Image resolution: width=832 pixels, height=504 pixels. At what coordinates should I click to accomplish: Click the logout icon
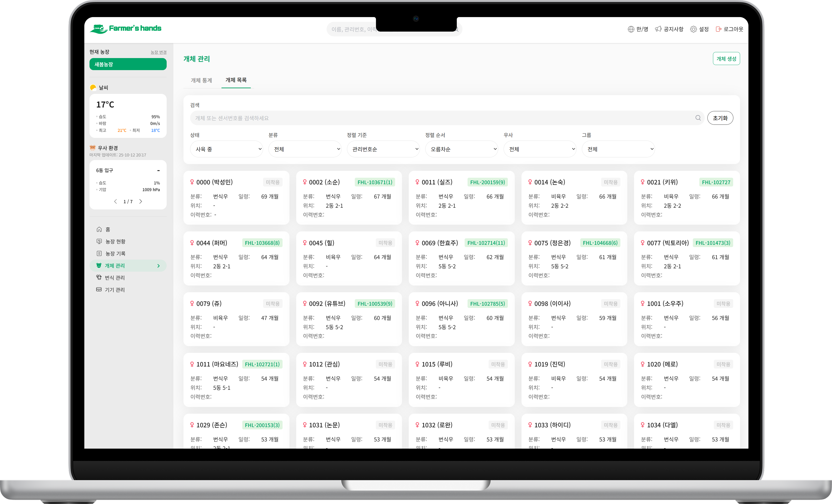[718, 29]
